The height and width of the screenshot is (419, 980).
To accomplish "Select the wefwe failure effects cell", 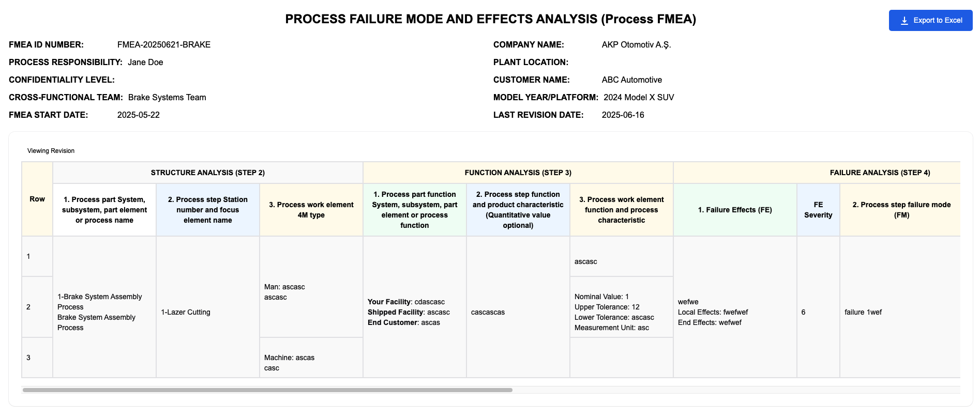I will (735, 307).
